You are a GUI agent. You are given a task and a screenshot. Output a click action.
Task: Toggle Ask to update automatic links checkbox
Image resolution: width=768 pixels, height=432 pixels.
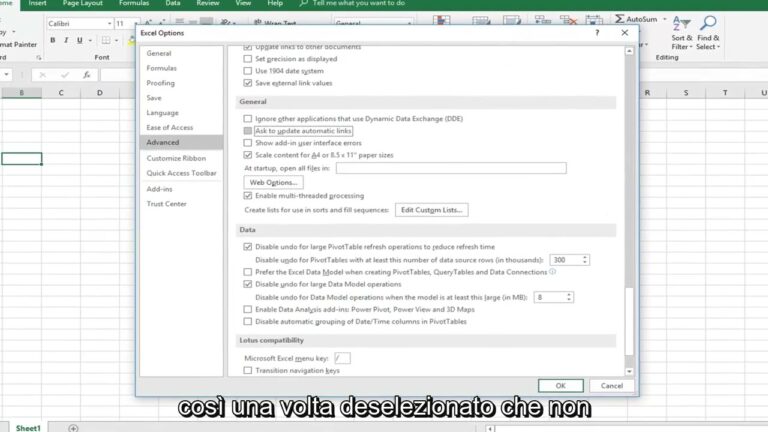248,131
